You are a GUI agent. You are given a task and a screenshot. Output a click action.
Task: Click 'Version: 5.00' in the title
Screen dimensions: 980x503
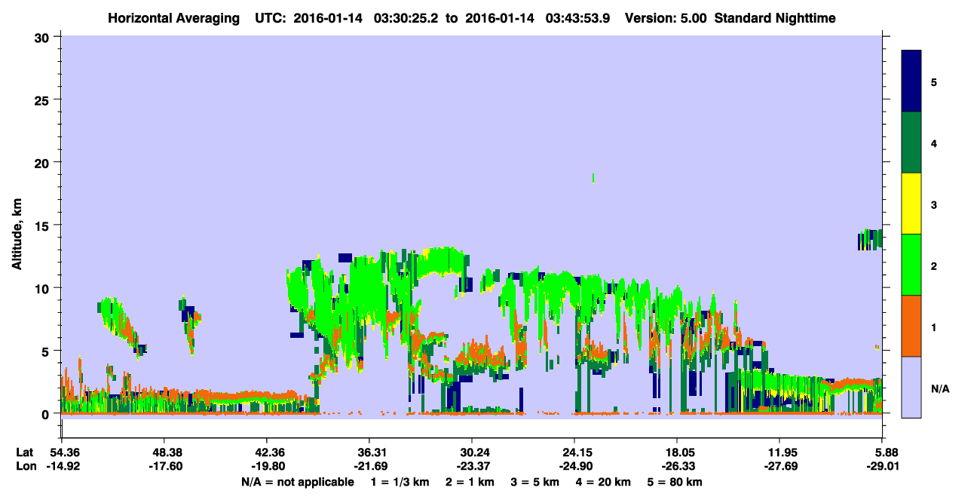coord(666,18)
